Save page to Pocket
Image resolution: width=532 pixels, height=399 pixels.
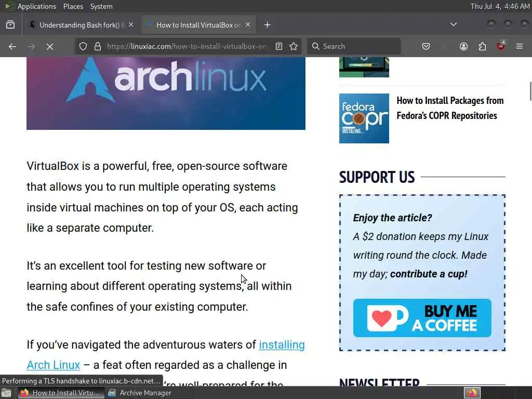(x=426, y=46)
